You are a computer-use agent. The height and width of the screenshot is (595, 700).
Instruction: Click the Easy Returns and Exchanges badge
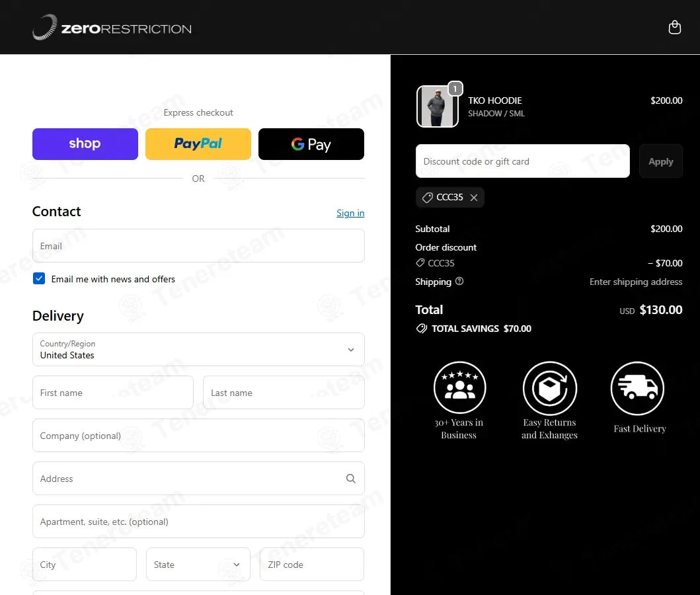coord(549,401)
